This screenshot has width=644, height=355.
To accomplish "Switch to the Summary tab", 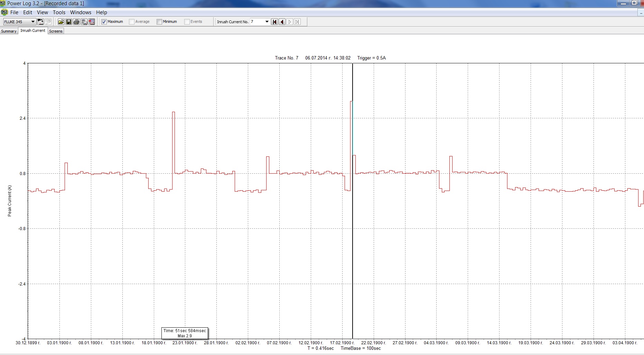I will tap(9, 31).
